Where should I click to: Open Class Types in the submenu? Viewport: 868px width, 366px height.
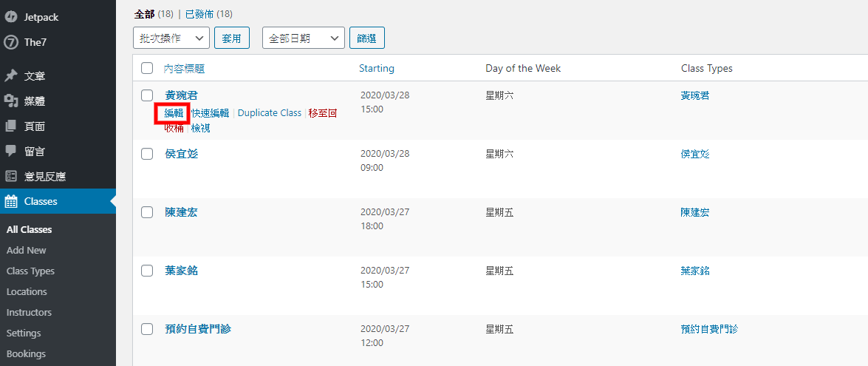[30, 271]
